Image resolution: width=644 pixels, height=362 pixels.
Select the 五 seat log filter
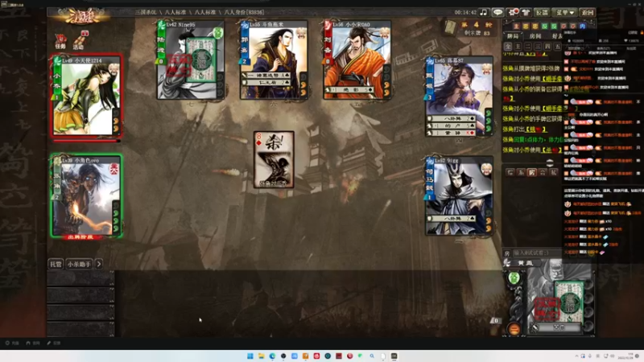[x=557, y=47]
